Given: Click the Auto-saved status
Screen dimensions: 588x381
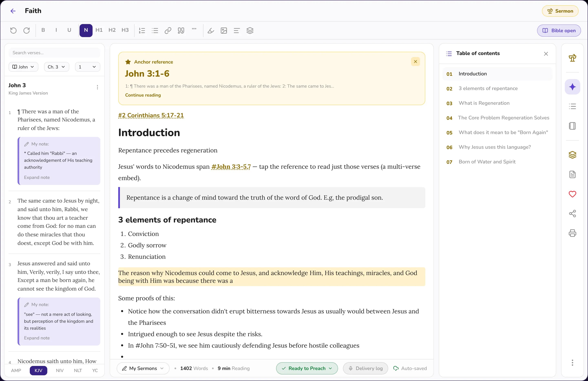Looking at the screenshot, I should [410, 368].
